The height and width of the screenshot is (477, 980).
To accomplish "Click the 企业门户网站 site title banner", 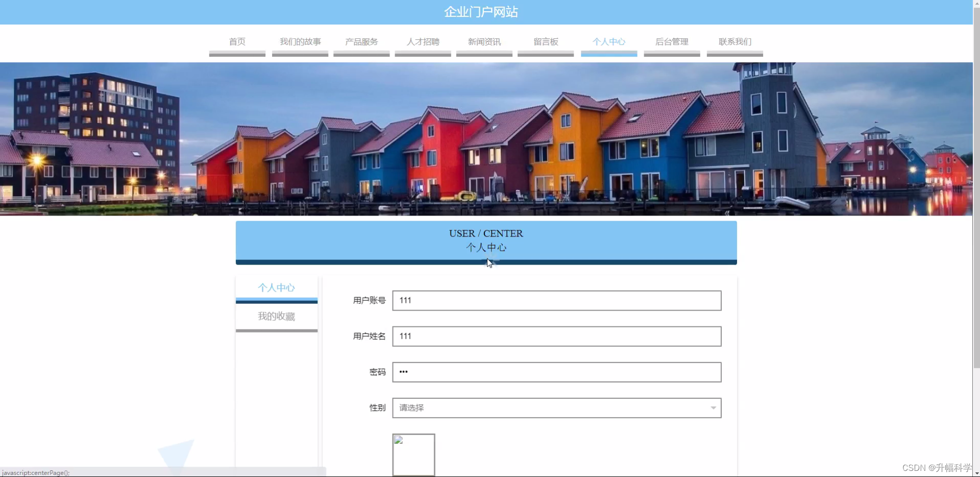I will pyautogui.click(x=480, y=11).
